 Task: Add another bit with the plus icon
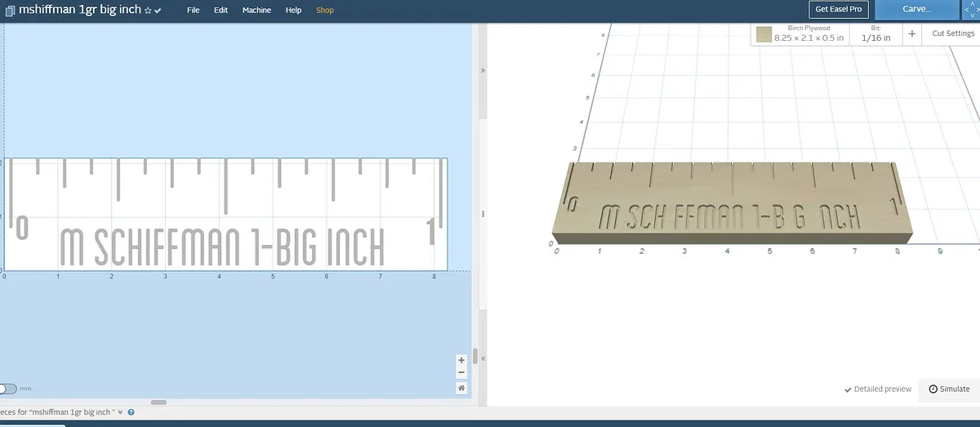click(911, 33)
